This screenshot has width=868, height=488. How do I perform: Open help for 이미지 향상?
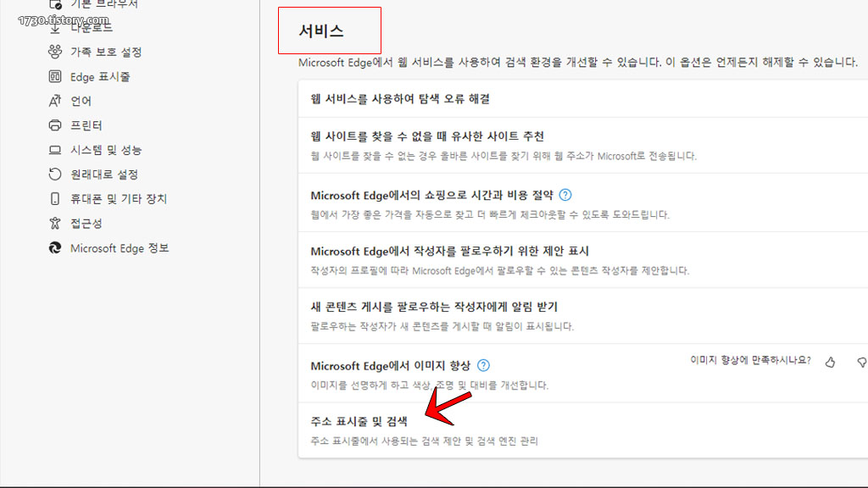pyautogui.click(x=483, y=365)
